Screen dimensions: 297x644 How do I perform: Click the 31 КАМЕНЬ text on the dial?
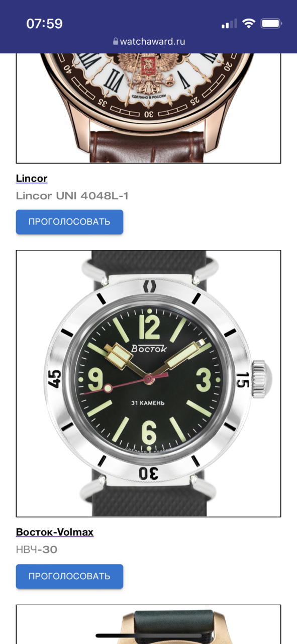coord(148,403)
